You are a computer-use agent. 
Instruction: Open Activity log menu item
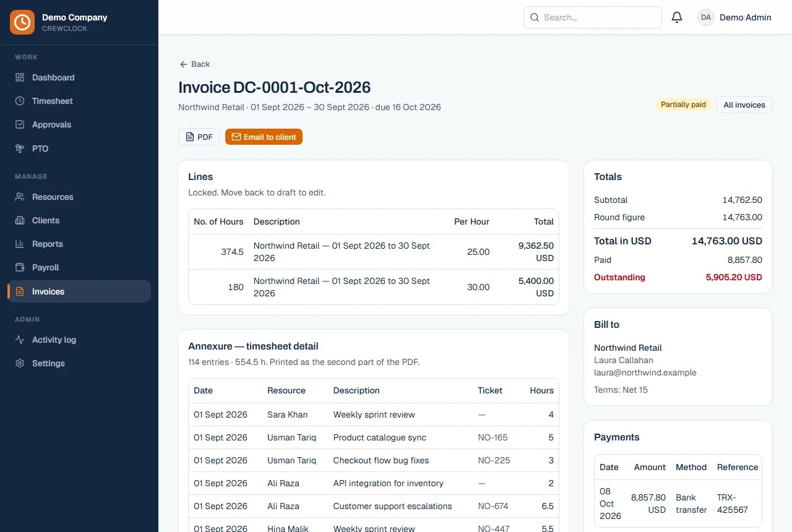(x=79, y=340)
